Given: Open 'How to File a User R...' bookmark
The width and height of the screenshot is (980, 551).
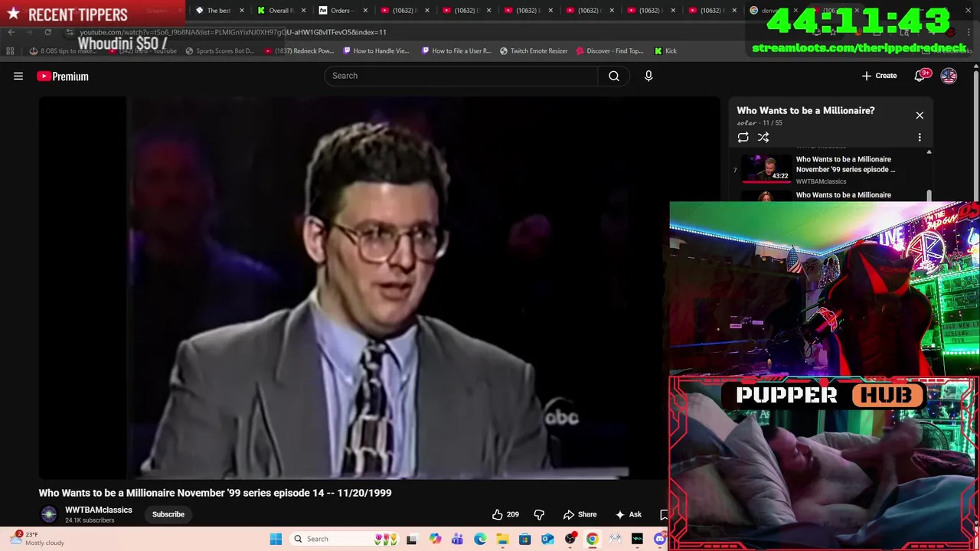Looking at the screenshot, I should coord(456,51).
